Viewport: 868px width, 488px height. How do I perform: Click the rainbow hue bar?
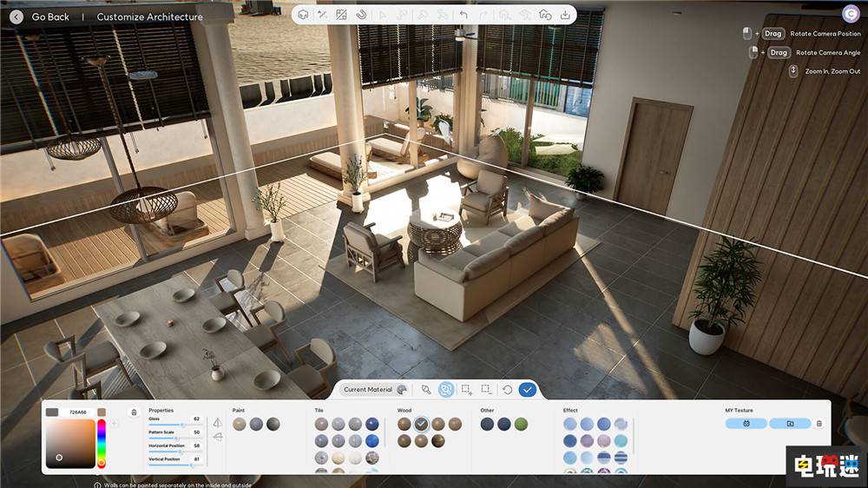(x=102, y=445)
